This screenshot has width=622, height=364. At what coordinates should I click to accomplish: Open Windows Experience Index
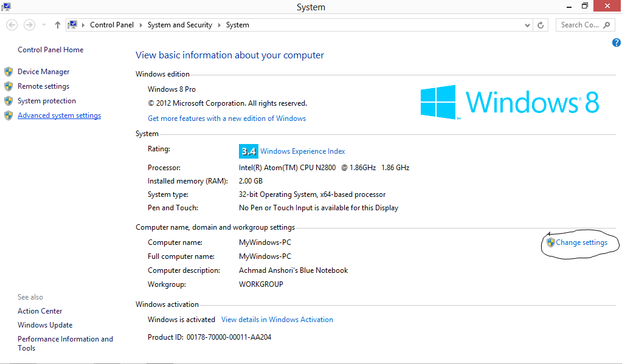(303, 151)
